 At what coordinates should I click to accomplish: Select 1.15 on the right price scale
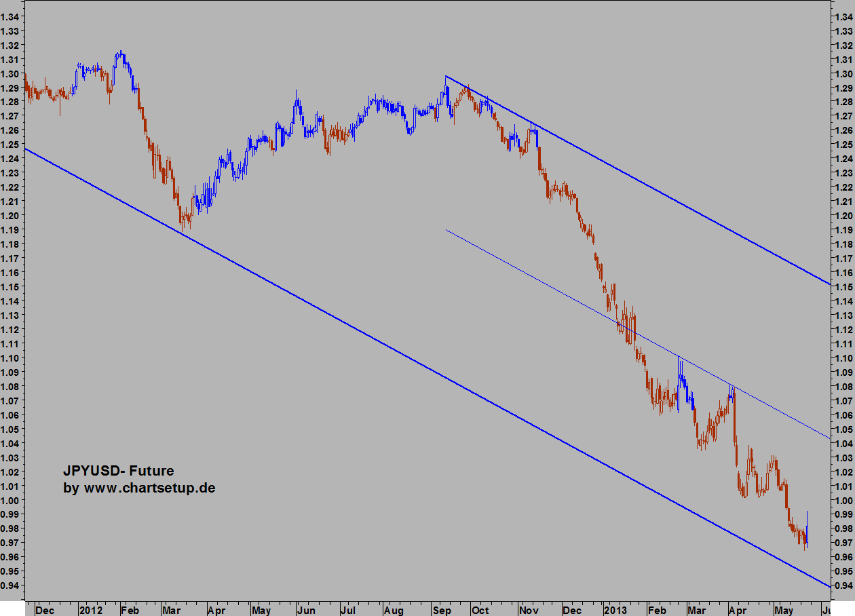click(x=845, y=287)
